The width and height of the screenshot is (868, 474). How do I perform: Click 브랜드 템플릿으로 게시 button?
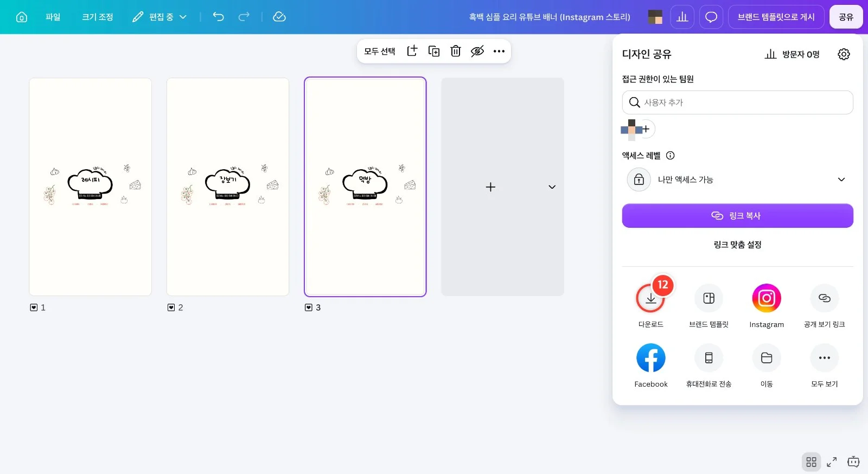(776, 17)
